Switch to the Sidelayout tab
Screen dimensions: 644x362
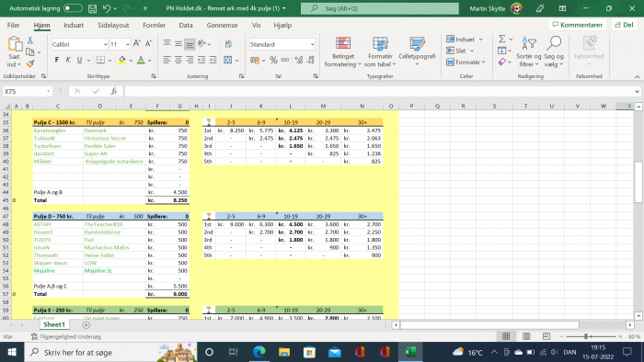tap(113, 25)
